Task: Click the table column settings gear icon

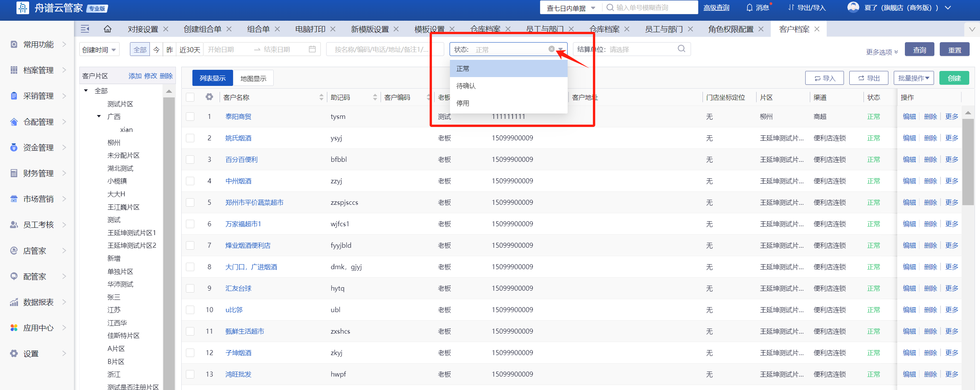Action: coord(209,97)
